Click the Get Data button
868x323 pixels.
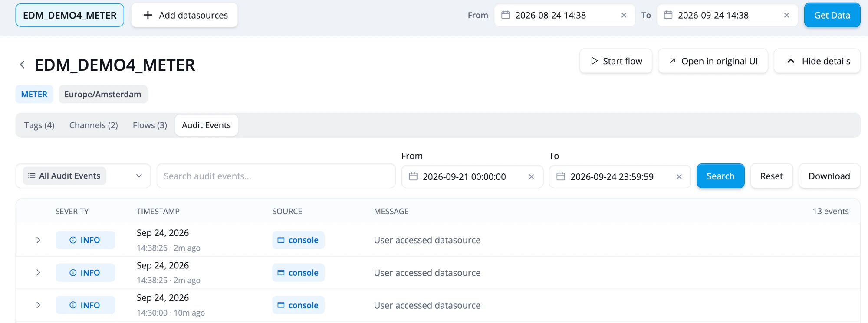pos(832,15)
